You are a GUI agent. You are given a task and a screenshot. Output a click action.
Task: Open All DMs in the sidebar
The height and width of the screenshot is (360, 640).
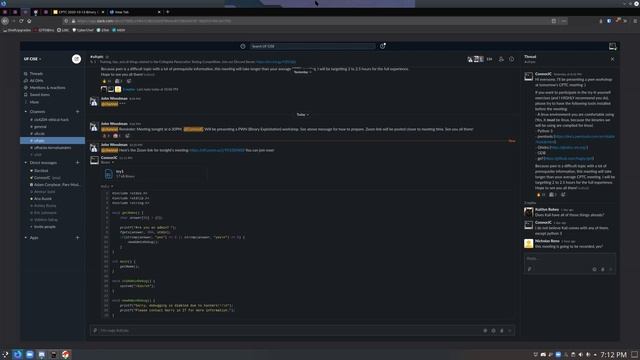point(36,80)
